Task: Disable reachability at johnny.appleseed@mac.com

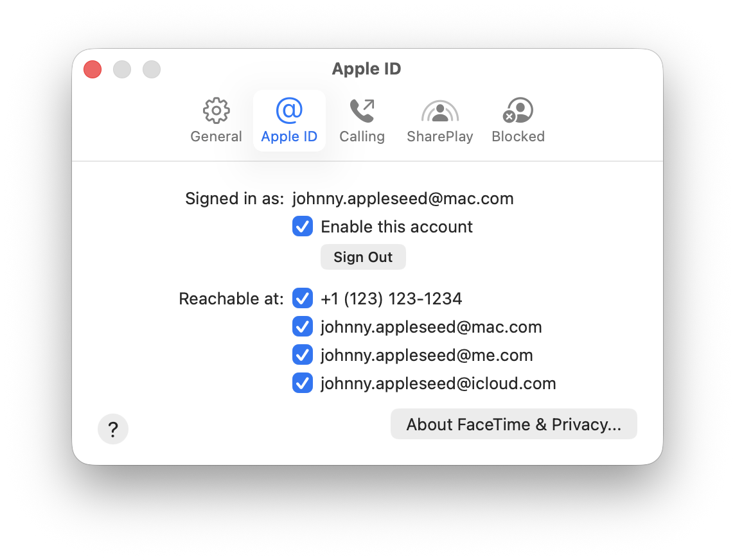Action: [x=303, y=327]
